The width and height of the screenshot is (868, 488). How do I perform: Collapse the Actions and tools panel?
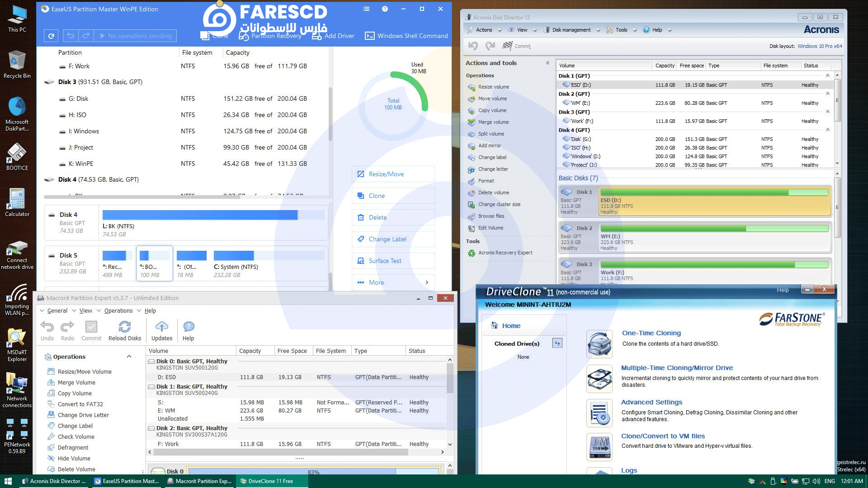click(x=547, y=63)
